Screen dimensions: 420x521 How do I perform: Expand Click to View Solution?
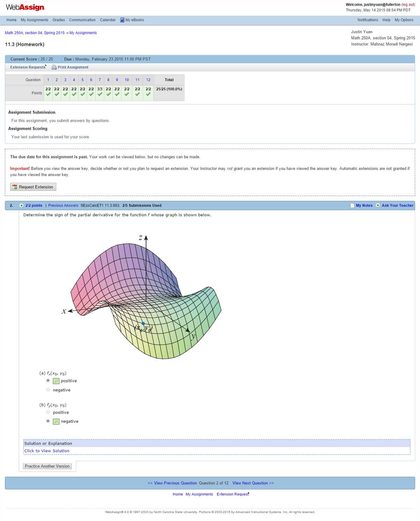coord(47,451)
